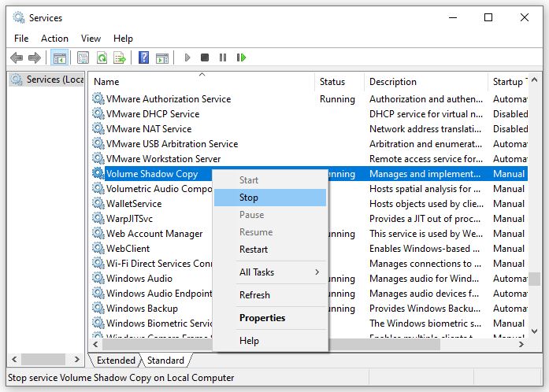Viewport: 549px width, 392px height.
Task: Click the Start Service play icon
Action: (x=187, y=57)
